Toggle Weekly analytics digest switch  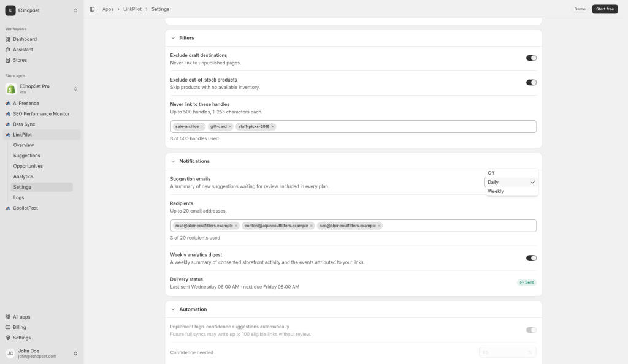click(531, 258)
